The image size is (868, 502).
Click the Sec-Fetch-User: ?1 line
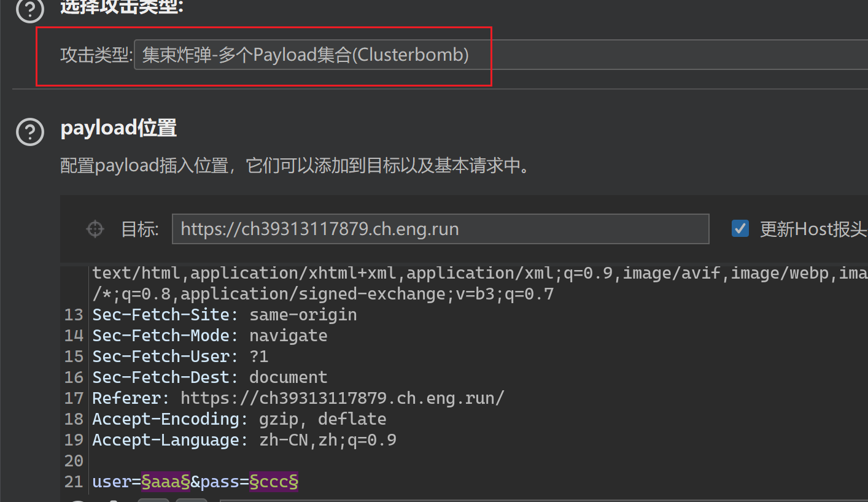pos(180,357)
